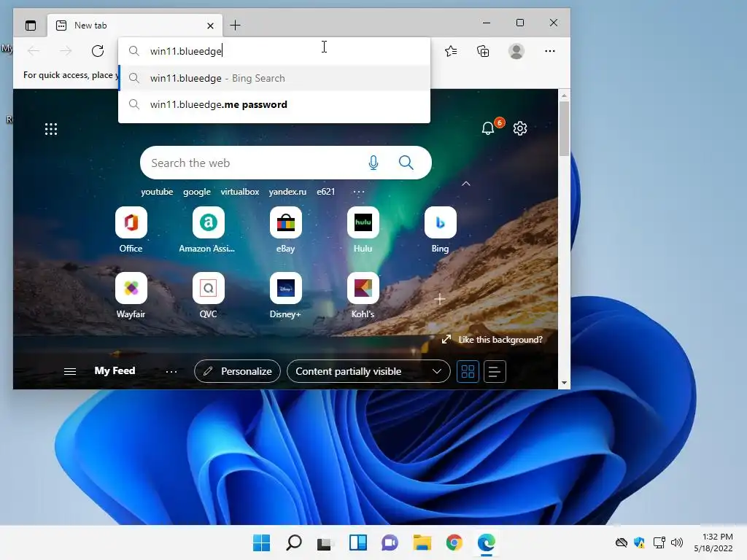The width and height of the screenshot is (747, 560).
Task: Expand Content partially visible dropdown
Action: pos(368,371)
